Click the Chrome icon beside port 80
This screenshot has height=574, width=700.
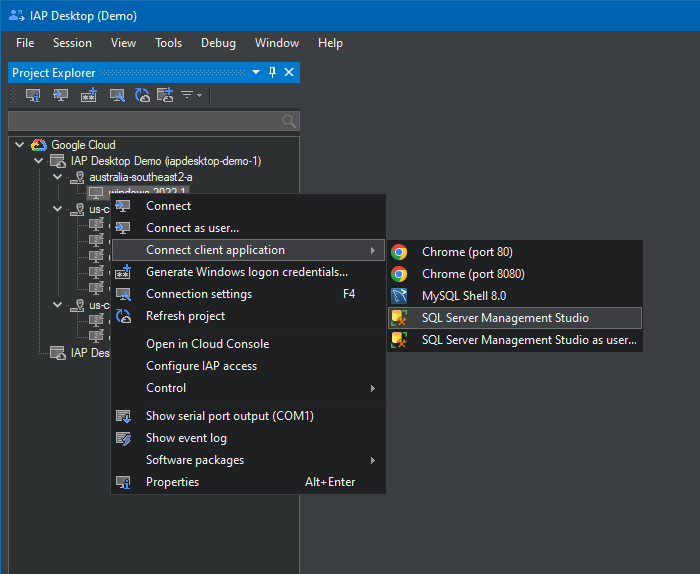(399, 252)
